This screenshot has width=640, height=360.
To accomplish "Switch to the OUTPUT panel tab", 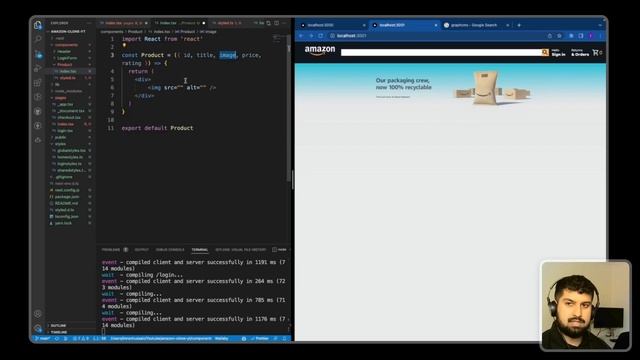I will point(142,250).
